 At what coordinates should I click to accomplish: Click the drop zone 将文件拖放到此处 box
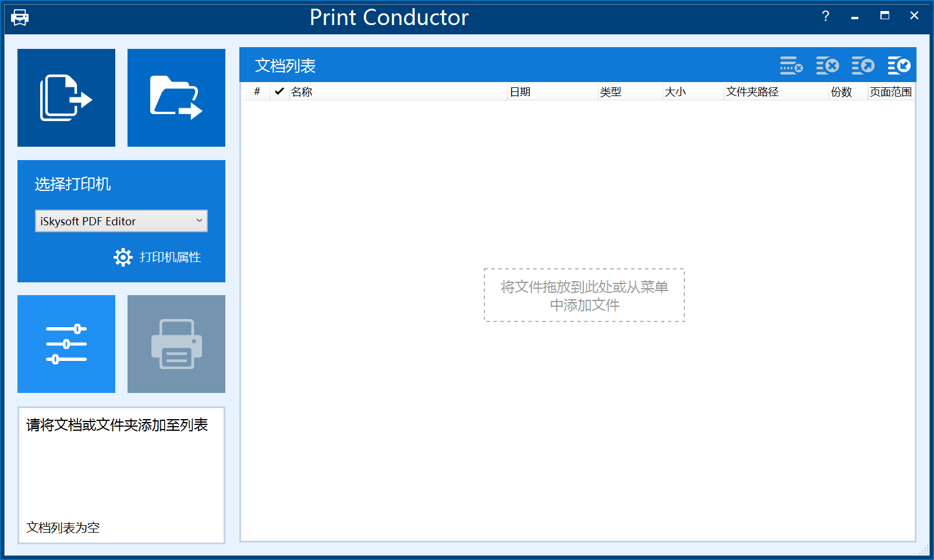[584, 295]
